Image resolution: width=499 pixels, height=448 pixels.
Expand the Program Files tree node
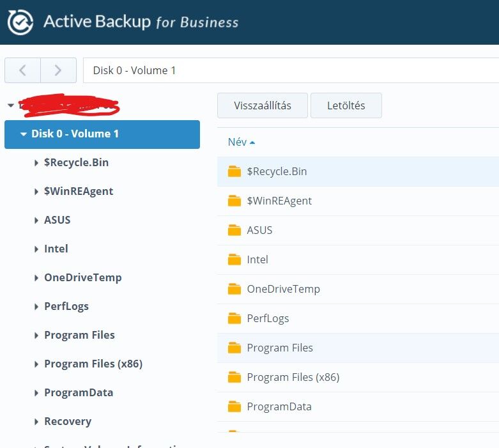point(36,336)
